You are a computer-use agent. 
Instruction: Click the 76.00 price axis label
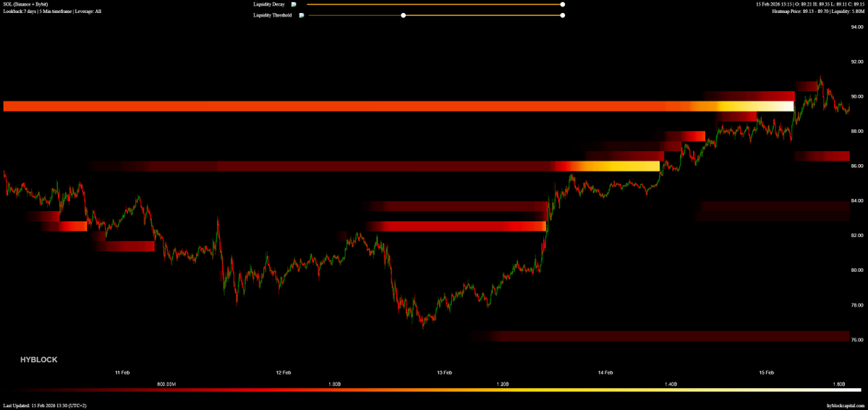[858, 339]
